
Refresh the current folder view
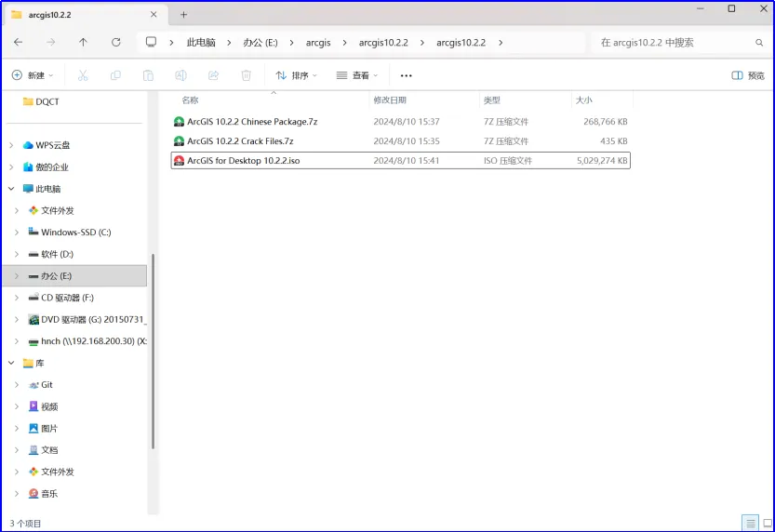[115, 43]
